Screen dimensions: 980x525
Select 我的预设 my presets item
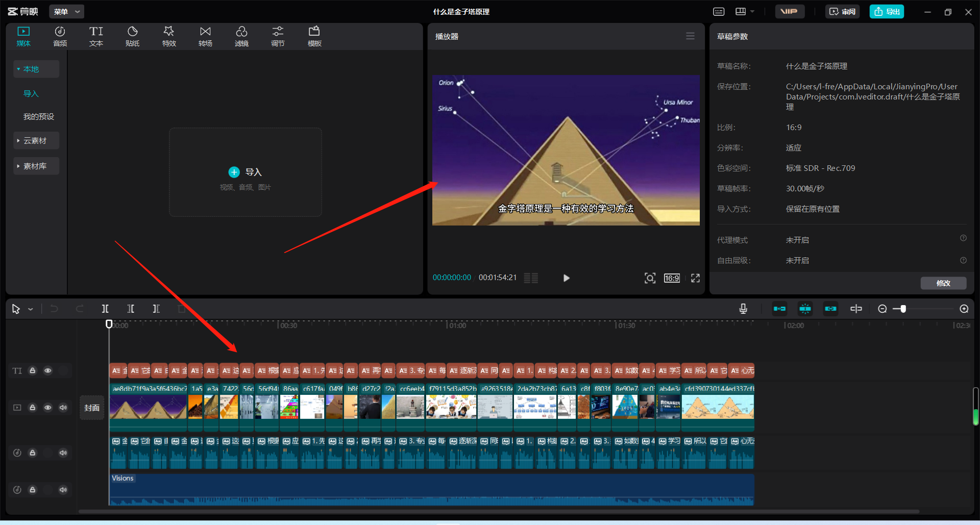pos(39,116)
